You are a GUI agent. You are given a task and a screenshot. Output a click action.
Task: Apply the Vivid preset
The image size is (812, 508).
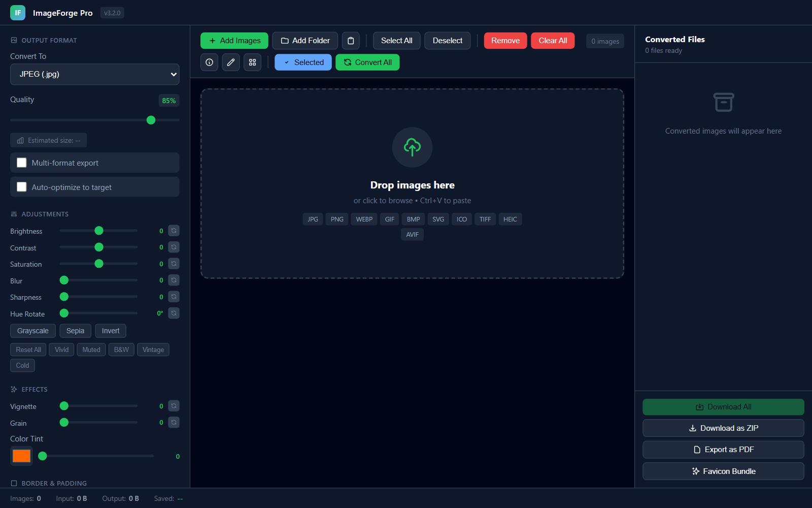pos(61,350)
